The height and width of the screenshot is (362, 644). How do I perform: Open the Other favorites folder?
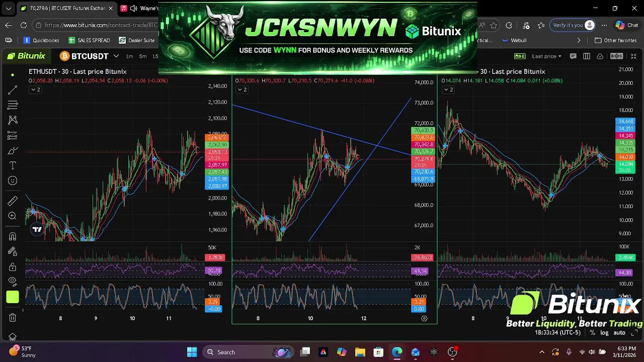tap(615, 40)
